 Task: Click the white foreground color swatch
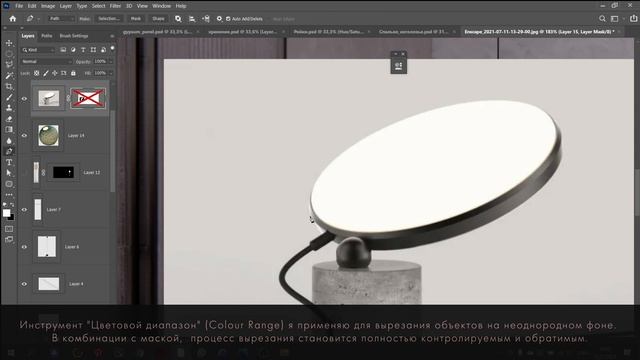(7, 213)
